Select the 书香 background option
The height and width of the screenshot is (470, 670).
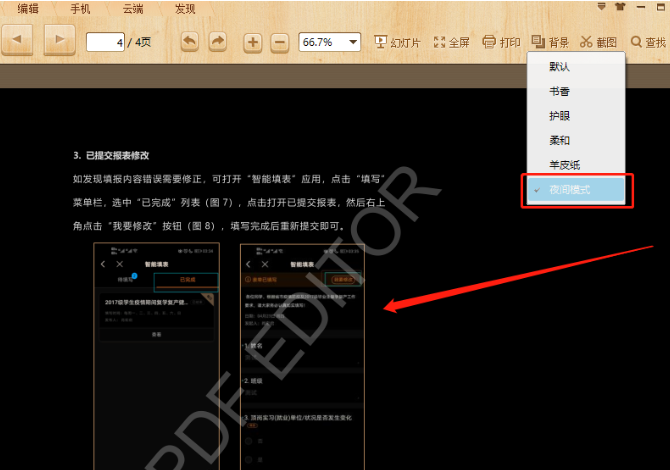tap(576, 91)
